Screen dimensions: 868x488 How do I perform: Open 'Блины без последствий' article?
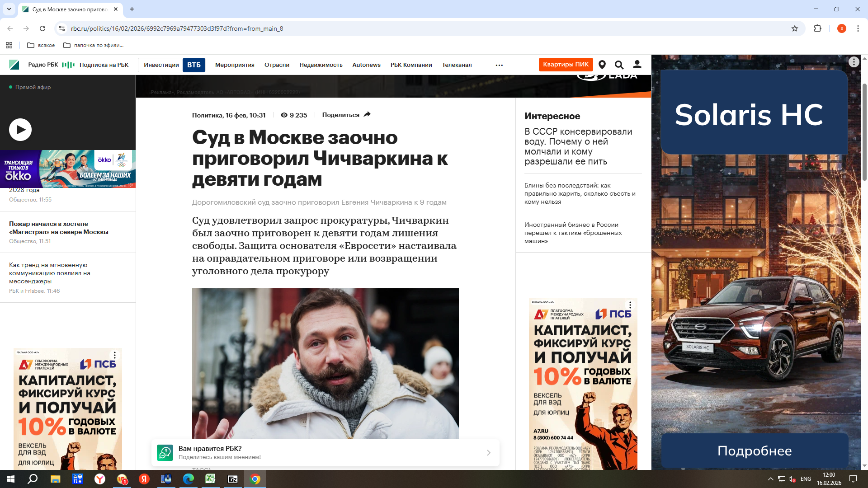point(580,193)
